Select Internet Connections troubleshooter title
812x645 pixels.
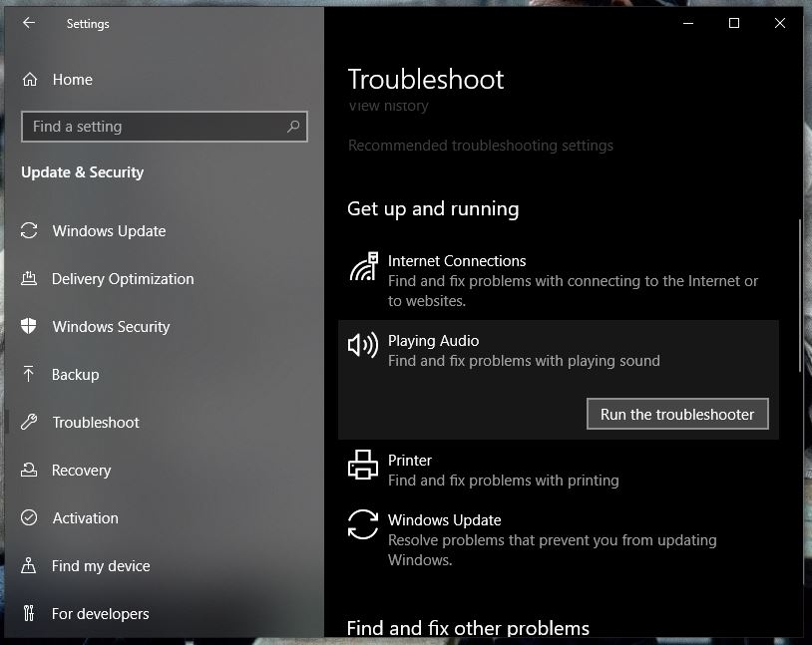457,261
